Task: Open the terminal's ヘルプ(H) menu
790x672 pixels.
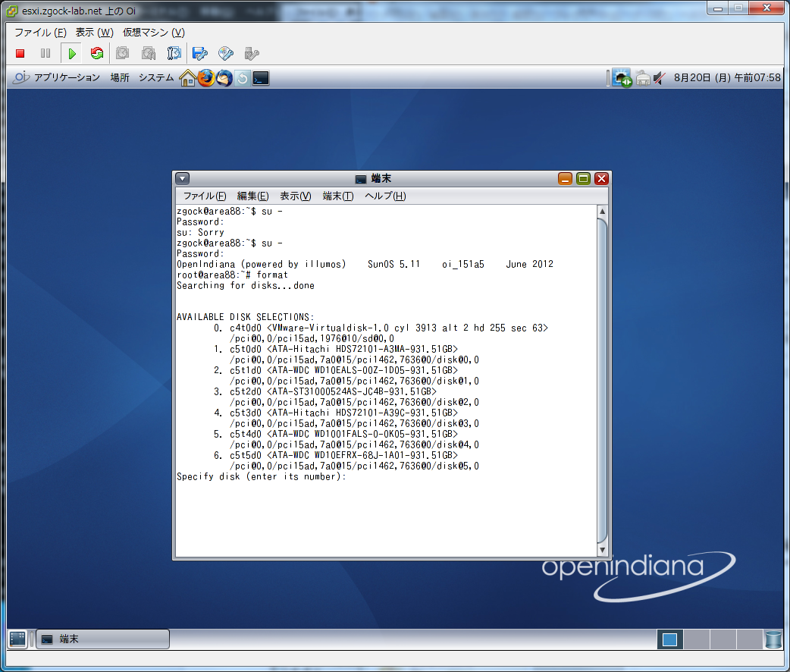Action: pos(385,196)
